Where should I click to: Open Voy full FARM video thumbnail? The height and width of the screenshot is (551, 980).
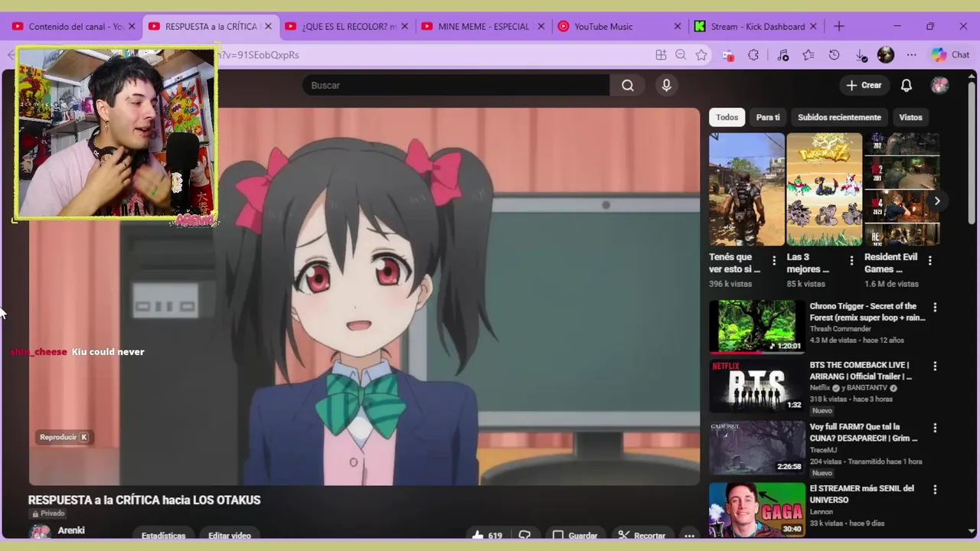tap(756, 448)
